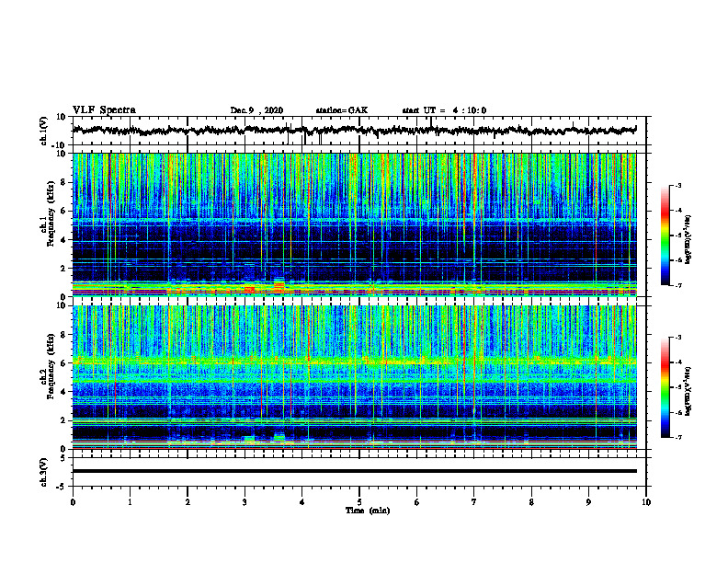
Task: Click the "ch.1(V)" y-axis label of top panel
Action: [44, 131]
